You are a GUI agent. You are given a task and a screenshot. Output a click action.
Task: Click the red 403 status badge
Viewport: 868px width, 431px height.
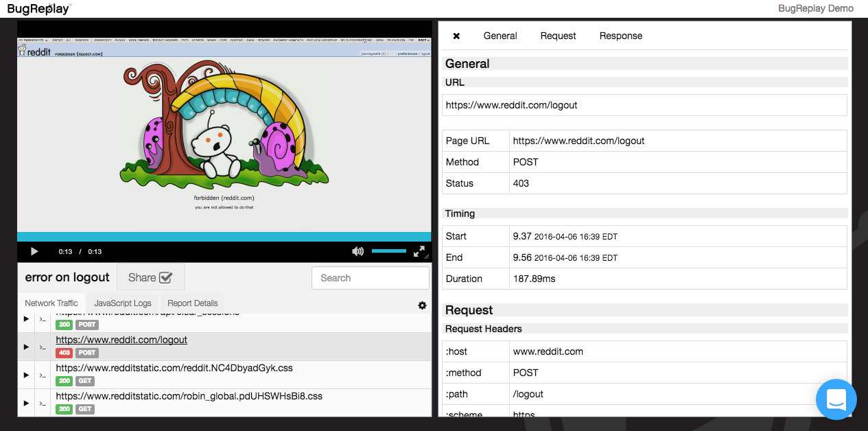pyautogui.click(x=64, y=353)
